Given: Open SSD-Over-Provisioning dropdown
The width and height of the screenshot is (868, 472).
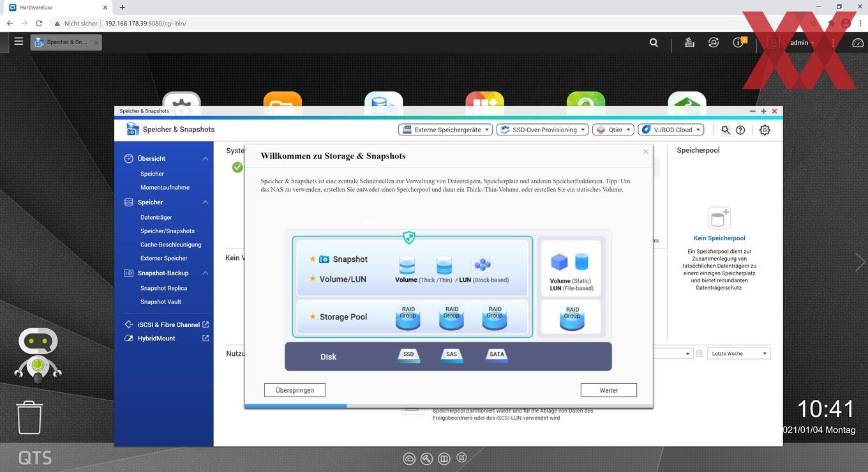Looking at the screenshot, I should point(542,130).
